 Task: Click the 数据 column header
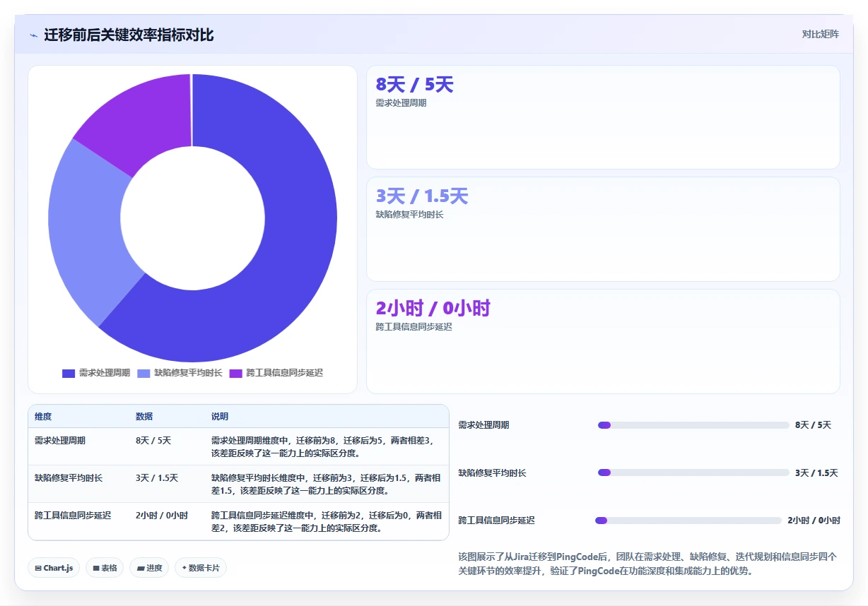[x=144, y=417]
